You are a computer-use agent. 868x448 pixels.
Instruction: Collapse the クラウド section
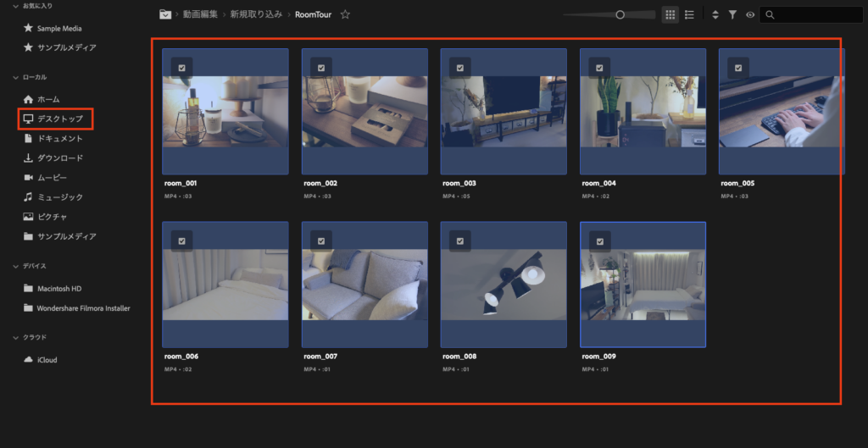[x=16, y=337]
